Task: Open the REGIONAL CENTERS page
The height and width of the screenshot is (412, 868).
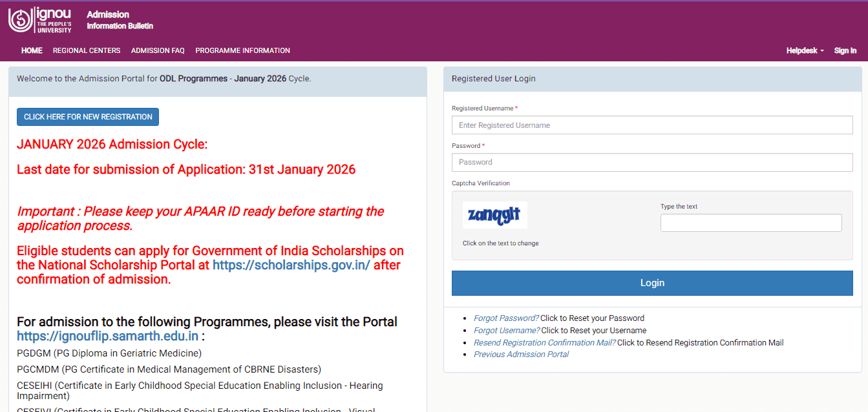Action: (87, 50)
